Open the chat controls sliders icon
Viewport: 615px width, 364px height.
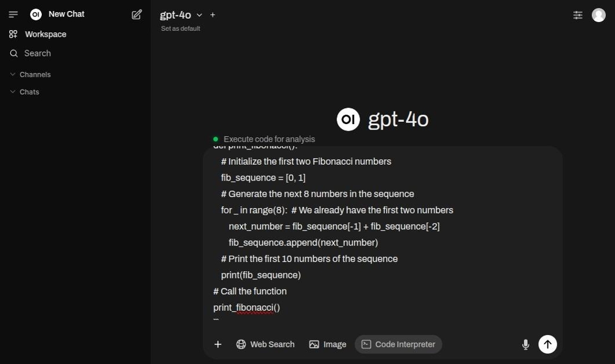click(x=578, y=15)
